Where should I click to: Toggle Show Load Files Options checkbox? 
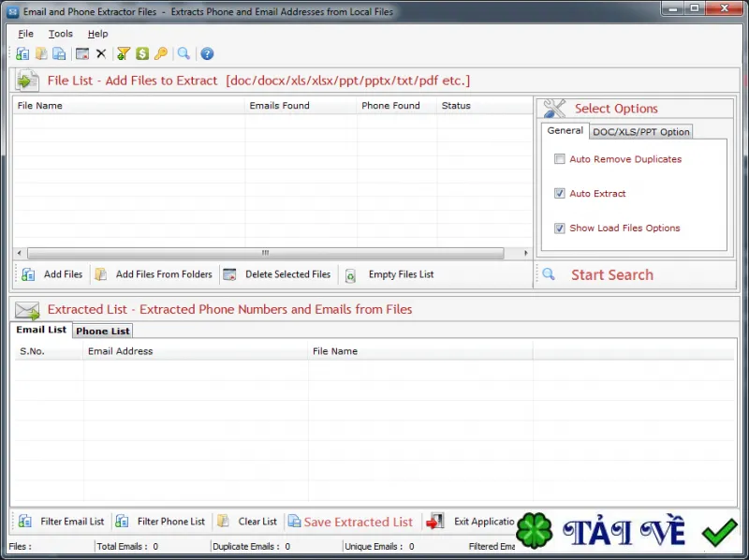click(559, 228)
